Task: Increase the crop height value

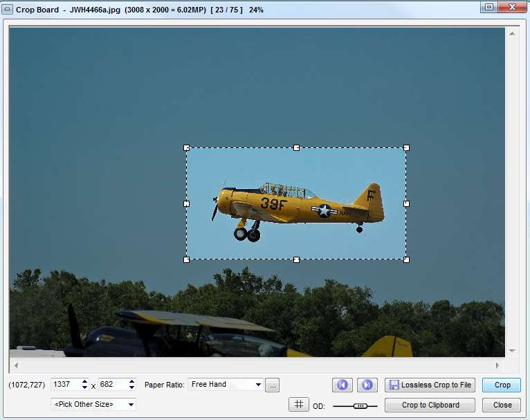Action: 132,381
